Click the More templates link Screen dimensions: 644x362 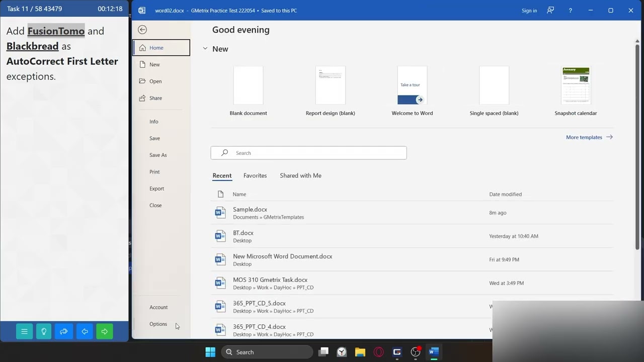(589, 137)
